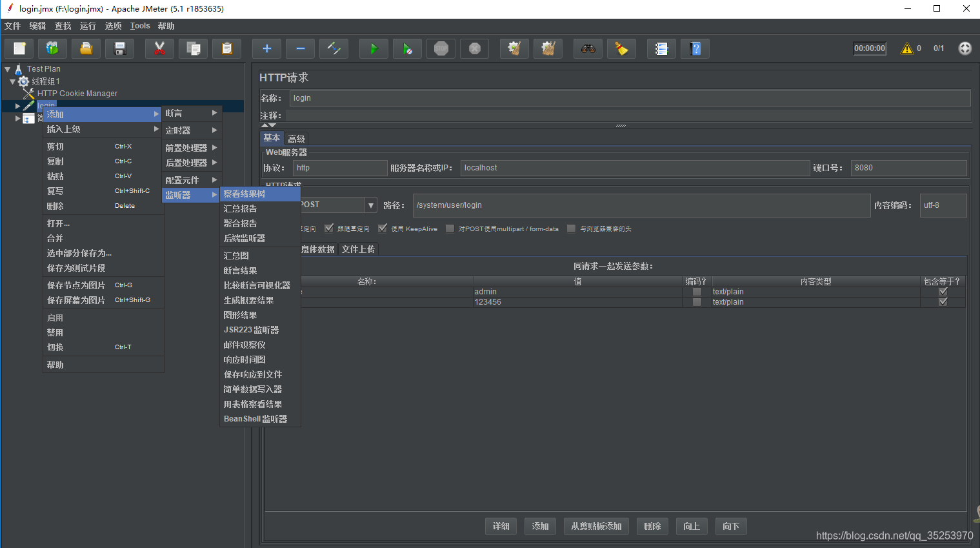Reset search with yellow broom icon
Screen dimensions: 980x548
point(622,48)
